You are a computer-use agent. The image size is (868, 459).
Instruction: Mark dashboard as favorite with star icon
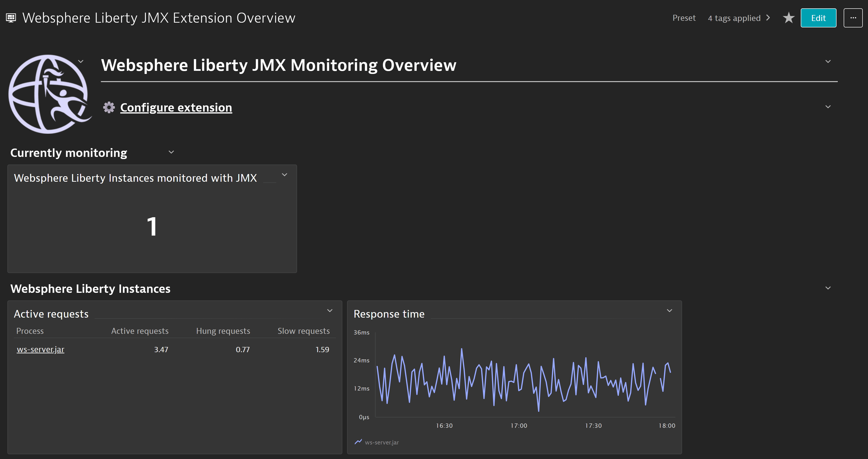pos(788,18)
